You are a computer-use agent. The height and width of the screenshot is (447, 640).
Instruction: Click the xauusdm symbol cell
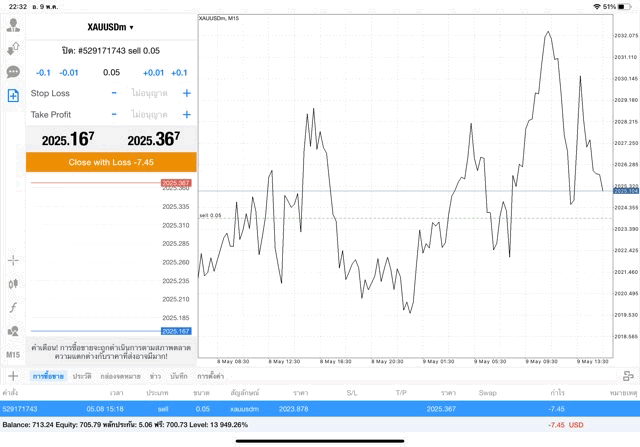click(x=244, y=409)
